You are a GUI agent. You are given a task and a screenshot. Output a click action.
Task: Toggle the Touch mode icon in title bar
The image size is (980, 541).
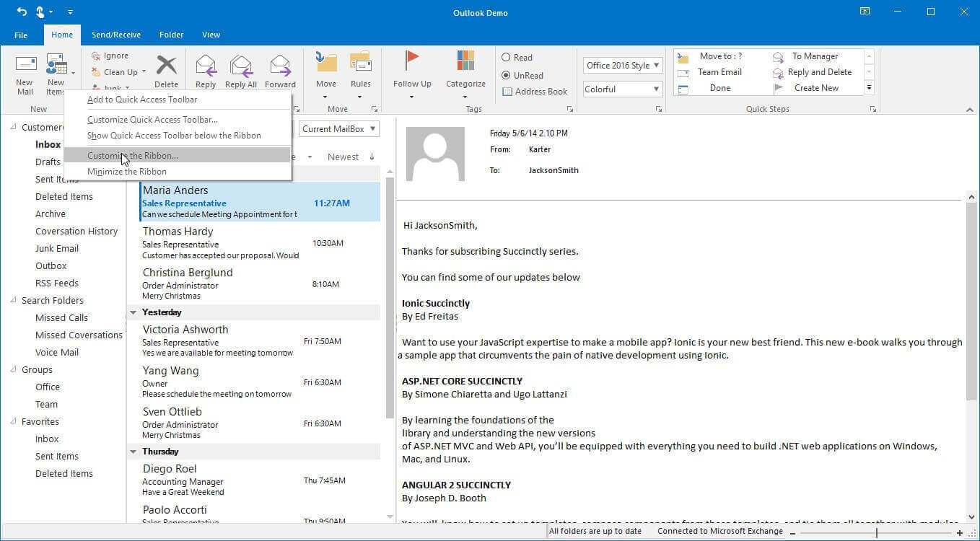pos(42,12)
